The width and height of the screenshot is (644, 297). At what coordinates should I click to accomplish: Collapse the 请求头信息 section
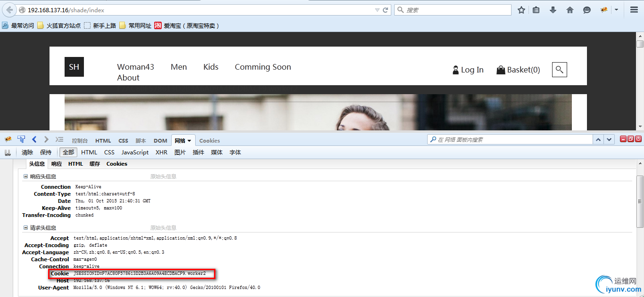25,228
